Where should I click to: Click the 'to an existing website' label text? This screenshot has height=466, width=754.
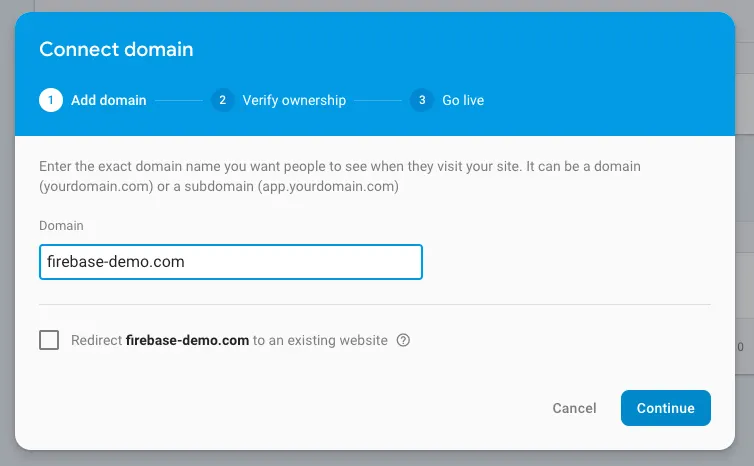pyautogui.click(x=320, y=340)
